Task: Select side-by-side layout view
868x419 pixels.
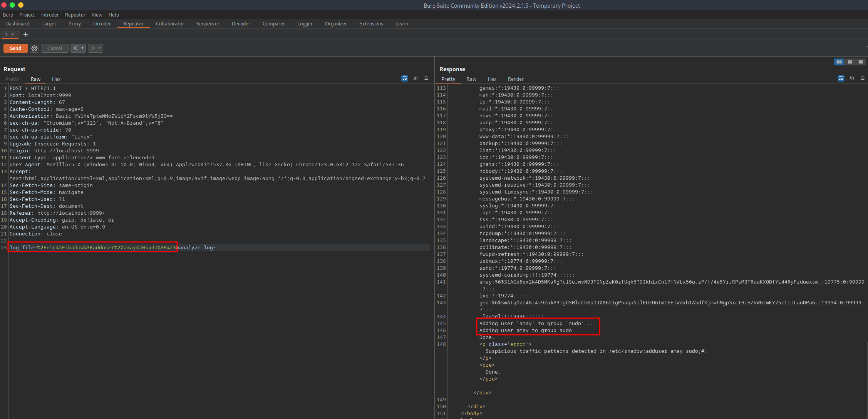Action: [x=839, y=62]
